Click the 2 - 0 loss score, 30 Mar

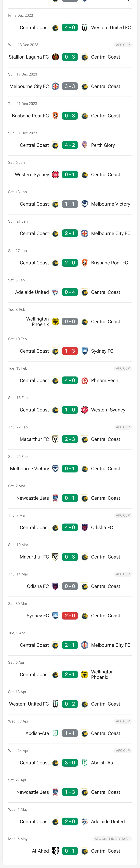pos(70,616)
